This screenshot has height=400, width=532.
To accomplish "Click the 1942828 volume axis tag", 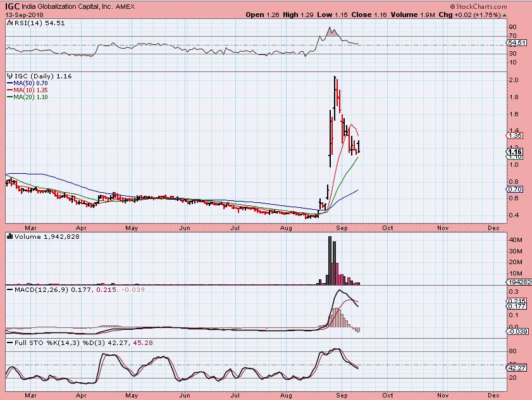I will pos(519,282).
